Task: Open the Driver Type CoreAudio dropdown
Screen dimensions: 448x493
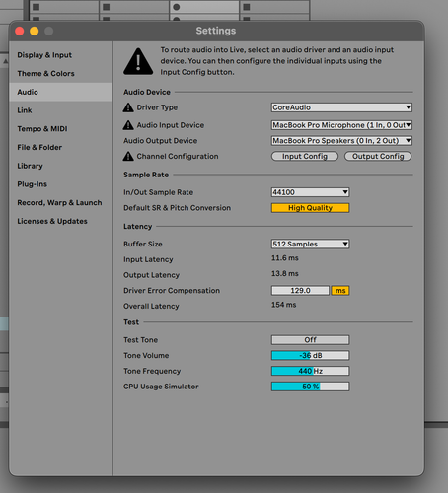Action: coord(341,107)
